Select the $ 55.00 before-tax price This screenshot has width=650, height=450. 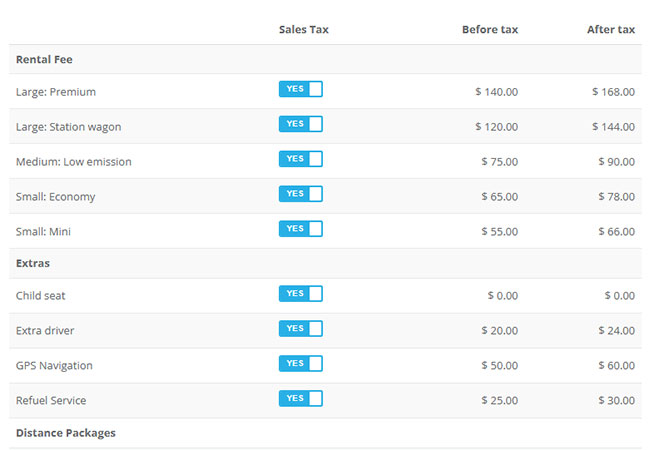pyautogui.click(x=500, y=232)
